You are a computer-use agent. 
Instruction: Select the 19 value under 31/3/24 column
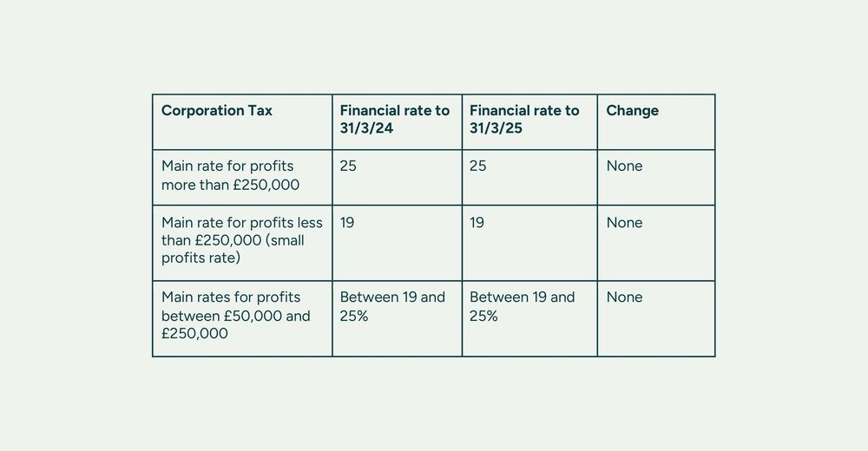(x=347, y=223)
